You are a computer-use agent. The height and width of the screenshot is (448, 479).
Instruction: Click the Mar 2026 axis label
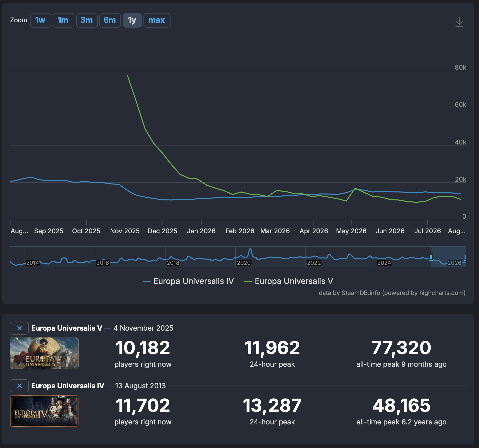point(275,231)
